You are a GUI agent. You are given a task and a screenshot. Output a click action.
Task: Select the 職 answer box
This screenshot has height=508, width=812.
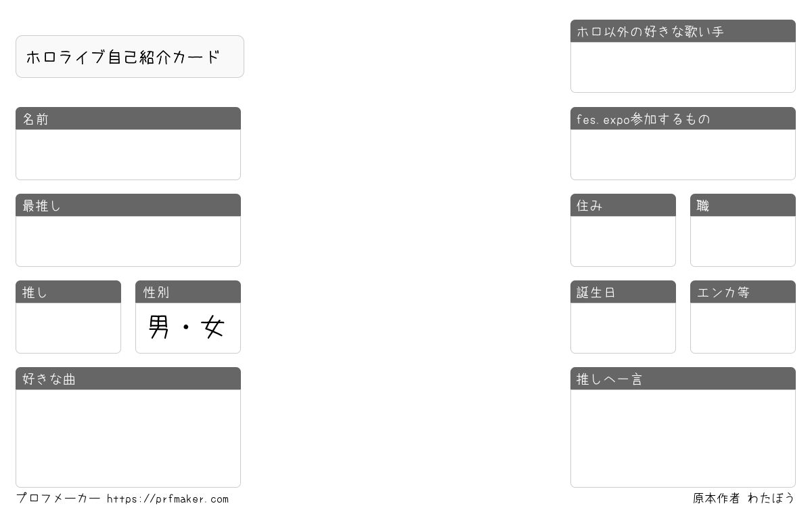743,241
